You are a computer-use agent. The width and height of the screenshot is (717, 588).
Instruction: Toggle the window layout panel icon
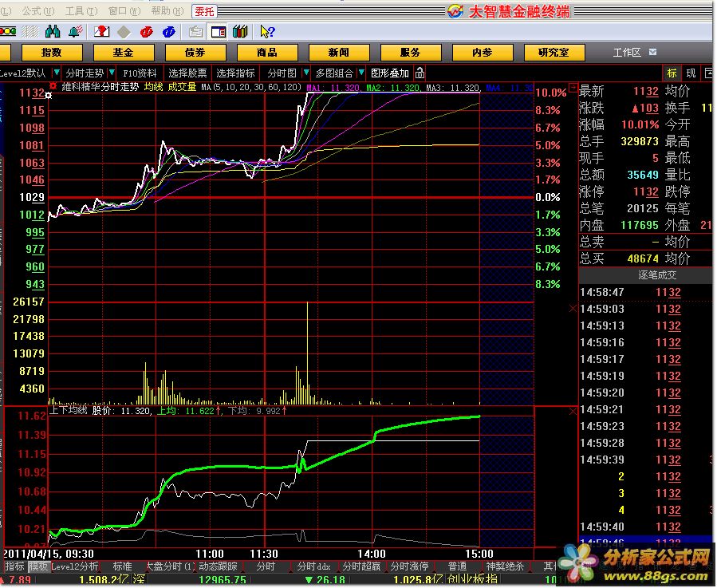click(218, 32)
